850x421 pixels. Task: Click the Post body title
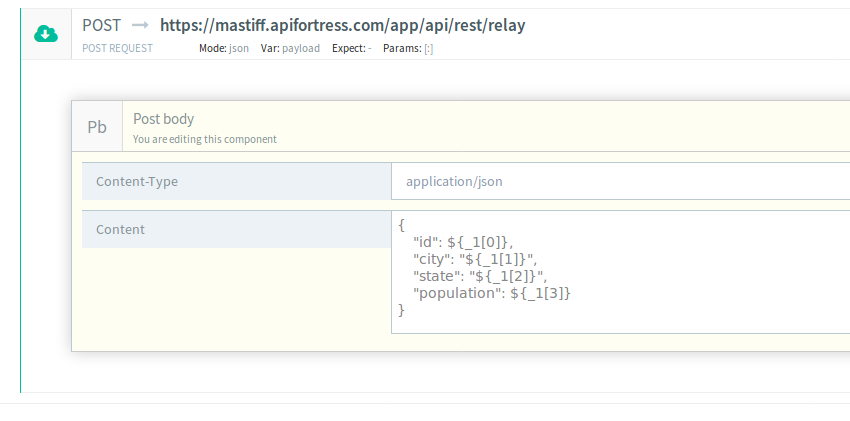pyautogui.click(x=163, y=119)
